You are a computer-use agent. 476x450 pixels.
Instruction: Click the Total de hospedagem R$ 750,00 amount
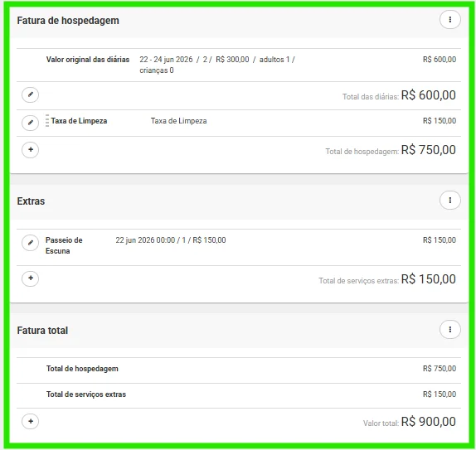pyautogui.click(x=428, y=150)
